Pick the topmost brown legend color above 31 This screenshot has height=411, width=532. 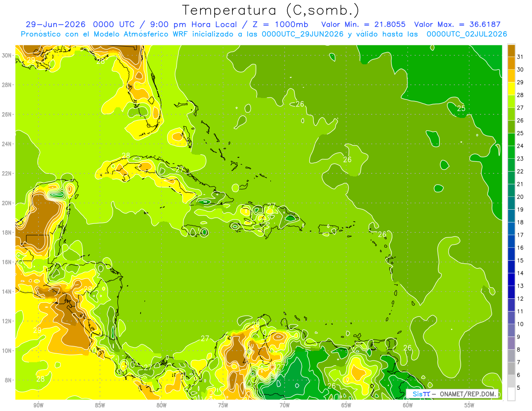pos(511,51)
